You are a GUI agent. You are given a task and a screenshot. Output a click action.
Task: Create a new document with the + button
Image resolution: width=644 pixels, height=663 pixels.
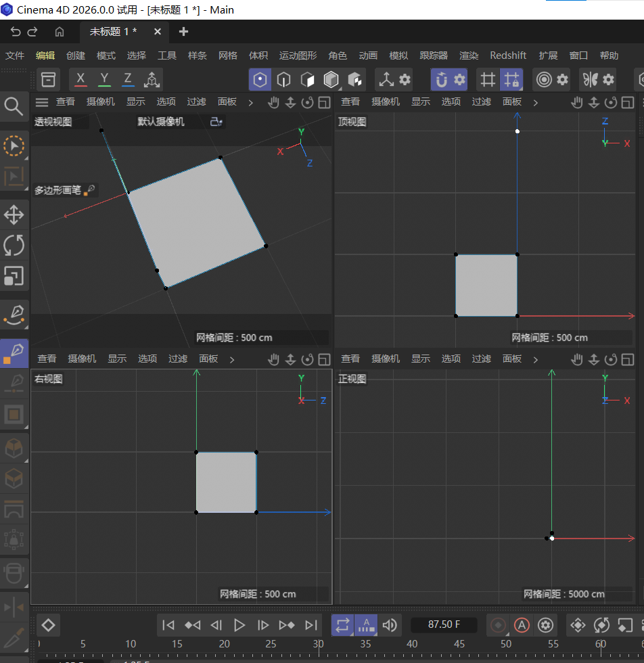[183, 31]
